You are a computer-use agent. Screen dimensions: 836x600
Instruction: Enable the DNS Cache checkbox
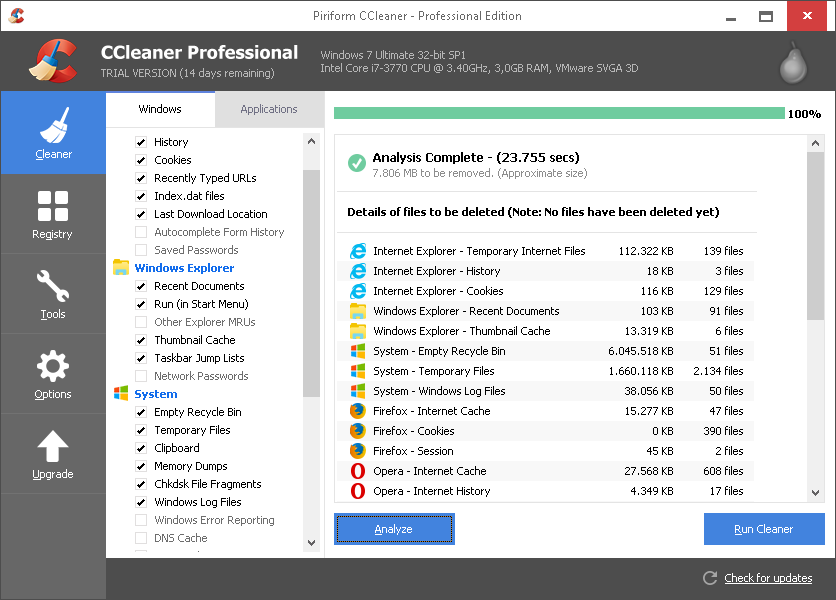pyautogui.click(x=141, y=538)
